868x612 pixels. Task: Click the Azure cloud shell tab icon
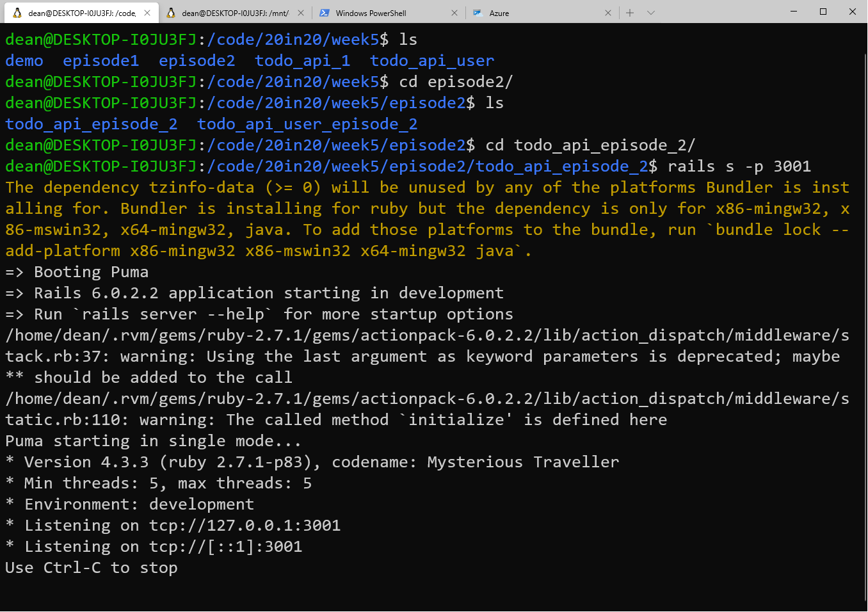478,13
